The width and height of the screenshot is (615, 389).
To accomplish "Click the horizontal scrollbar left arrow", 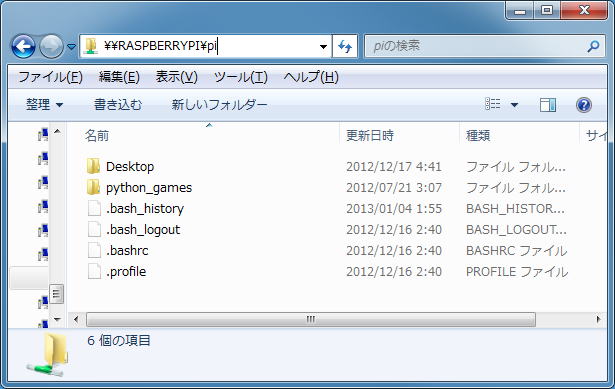I will click(x=76, y=319).
